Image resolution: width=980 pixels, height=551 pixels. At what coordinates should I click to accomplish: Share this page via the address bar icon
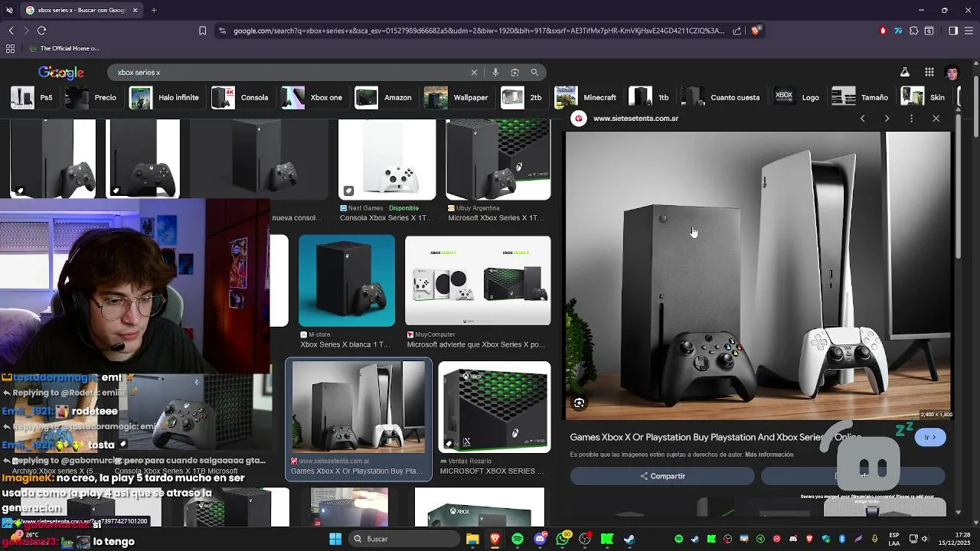tap(737, 31)
